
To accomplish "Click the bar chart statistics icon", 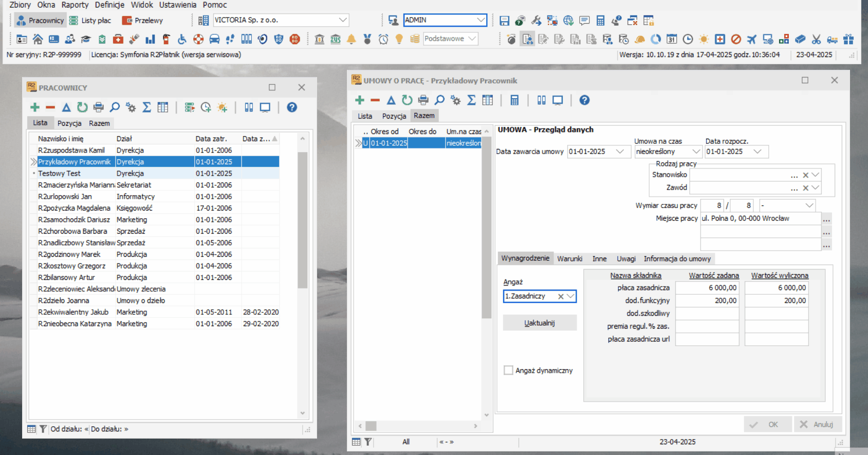I will (x=150, y=39).
